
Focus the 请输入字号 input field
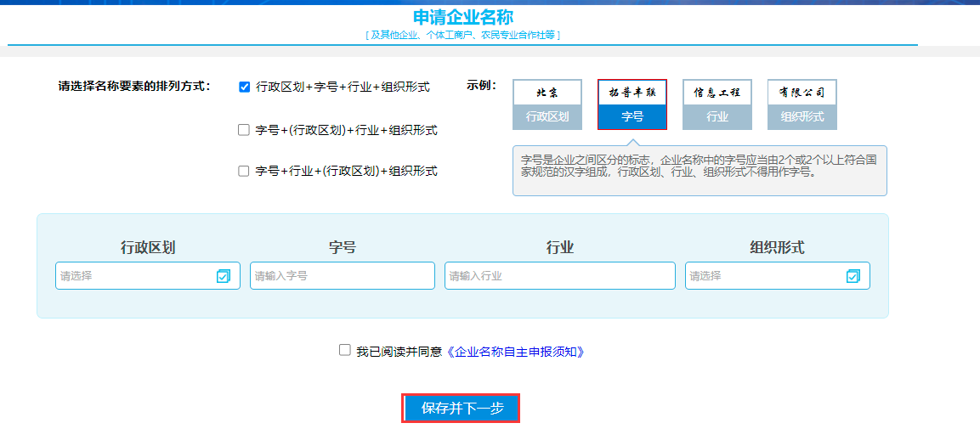pyautogui.click(x=342, y=276)
